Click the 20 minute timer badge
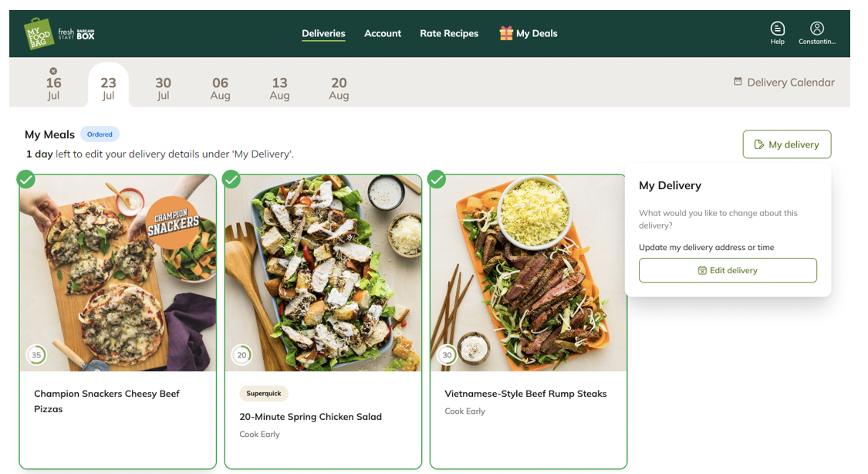This screenshot has width=868, height=474. coord(241,355)
